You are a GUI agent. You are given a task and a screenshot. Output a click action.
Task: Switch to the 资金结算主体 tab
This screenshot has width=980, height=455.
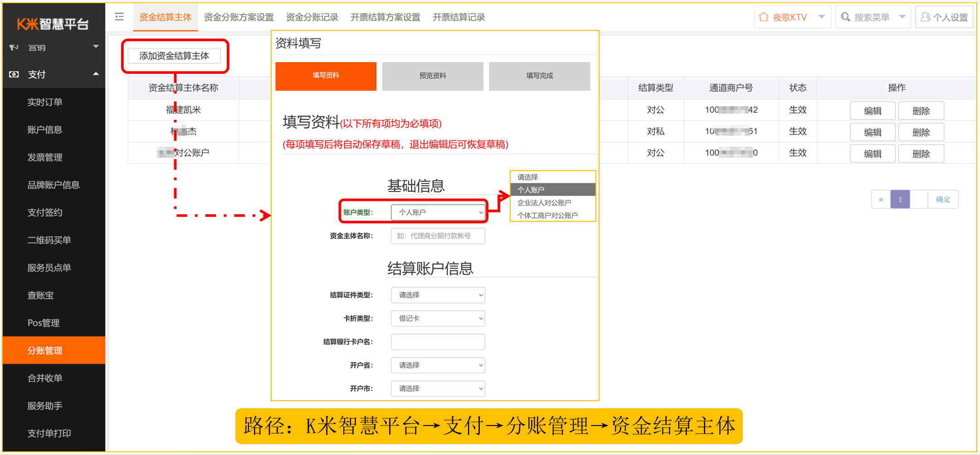pyautogui.click(x=166, y=17)
